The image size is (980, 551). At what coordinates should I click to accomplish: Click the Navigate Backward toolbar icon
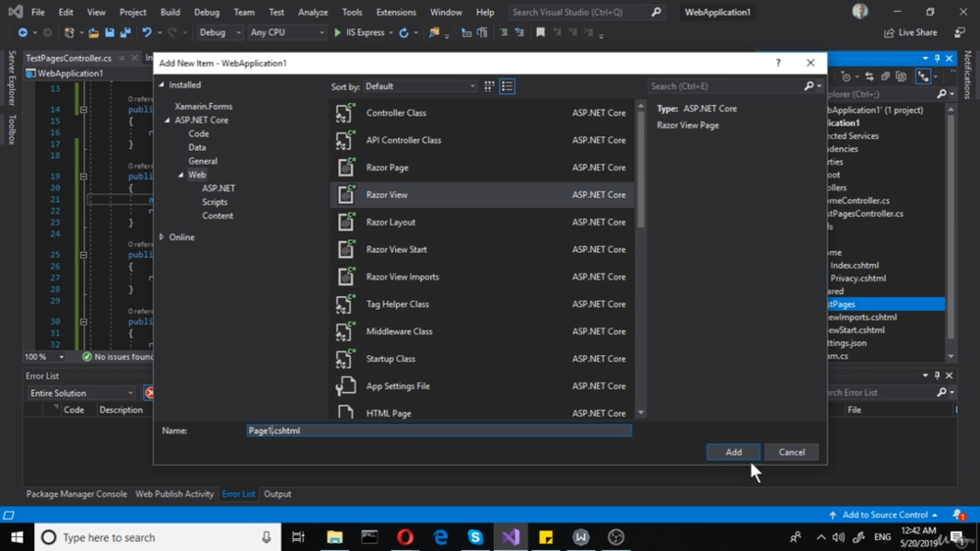click(23, 32)
